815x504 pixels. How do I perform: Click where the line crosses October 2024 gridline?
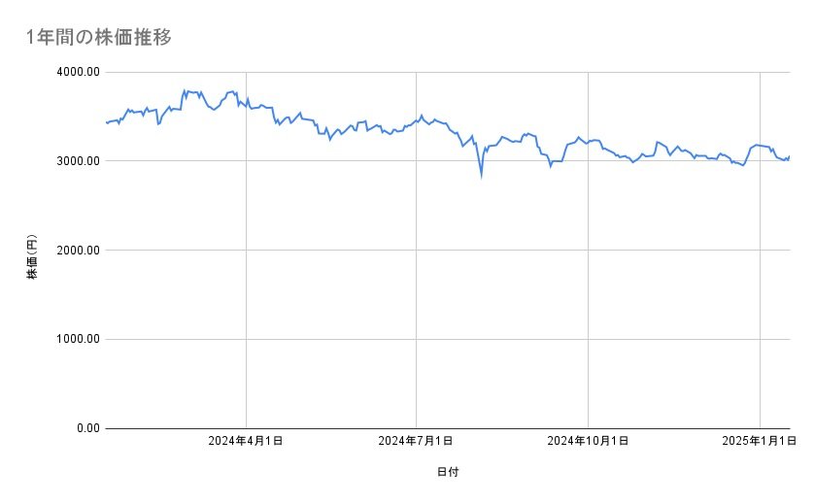pos(589,142)
